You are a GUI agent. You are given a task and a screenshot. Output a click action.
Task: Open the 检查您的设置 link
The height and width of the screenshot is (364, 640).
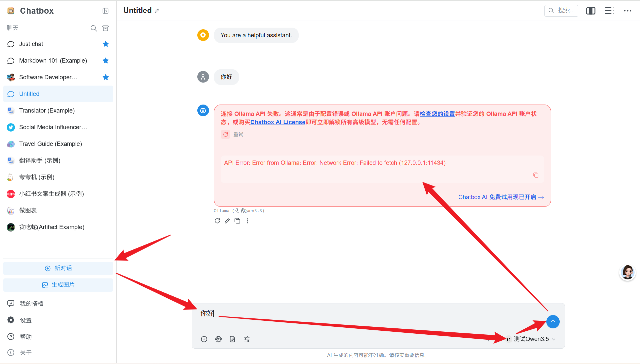pyautogui.click(x=437, y=114)
